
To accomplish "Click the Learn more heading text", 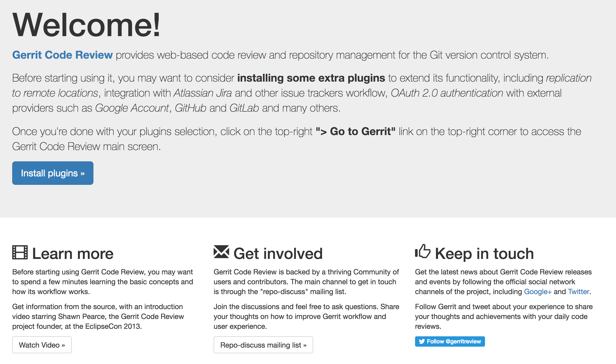I will pos(73,253).
